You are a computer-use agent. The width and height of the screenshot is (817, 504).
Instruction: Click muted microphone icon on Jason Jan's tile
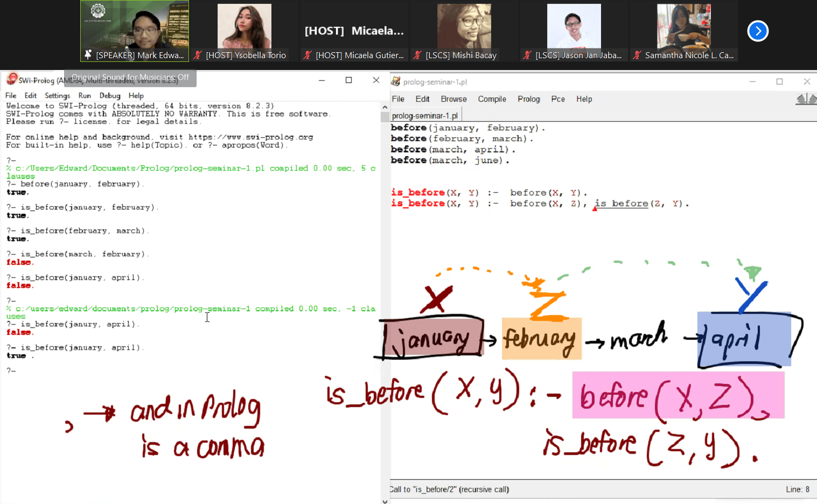click(528, 54)
